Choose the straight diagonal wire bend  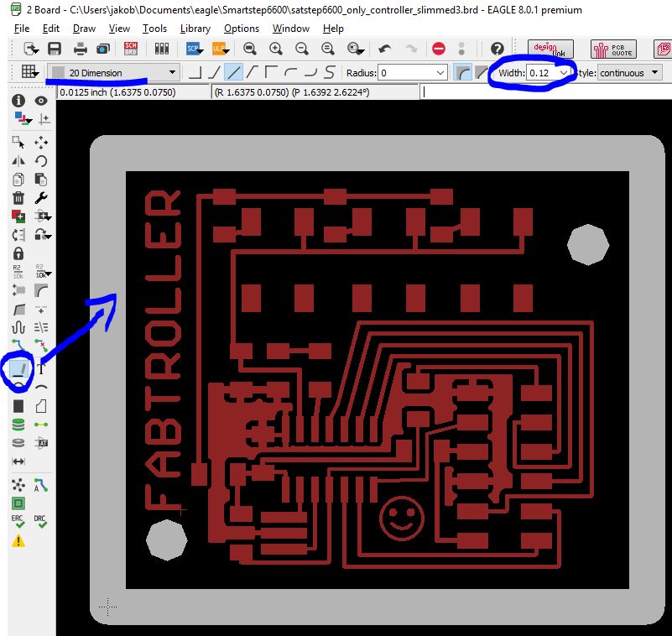(233, 72)
